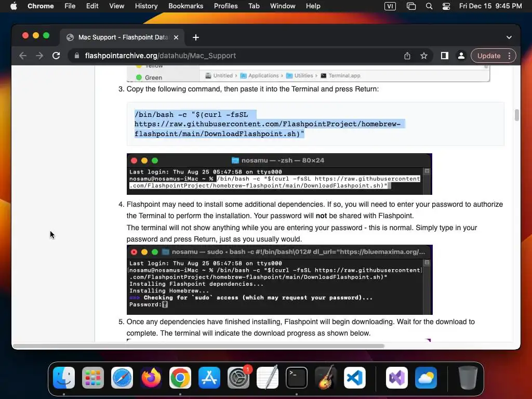Click the lock icon in address bar

coord(77,56)
